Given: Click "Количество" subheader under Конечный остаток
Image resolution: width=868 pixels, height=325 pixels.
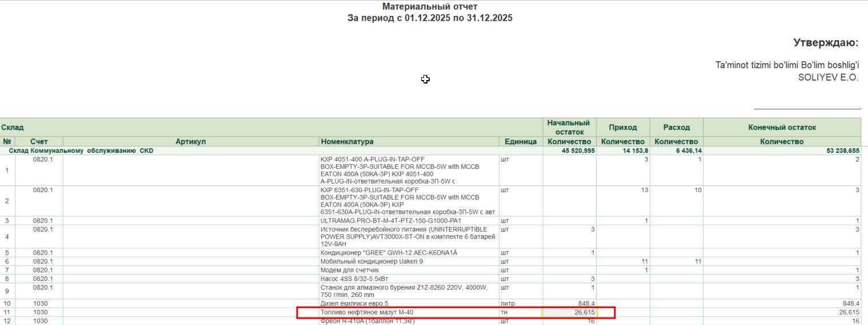Looking at the screenshot, I should pyautogui.click(x=782, y=141).
